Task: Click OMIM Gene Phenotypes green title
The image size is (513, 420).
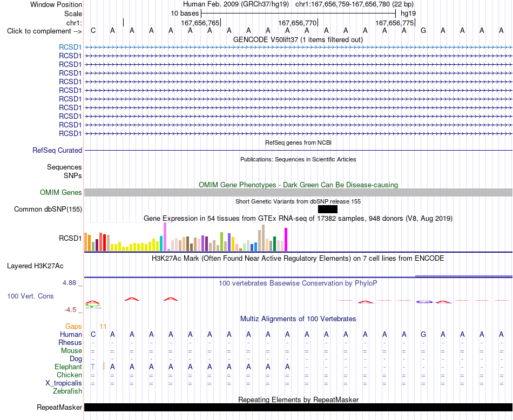Action: pos(298,185)
